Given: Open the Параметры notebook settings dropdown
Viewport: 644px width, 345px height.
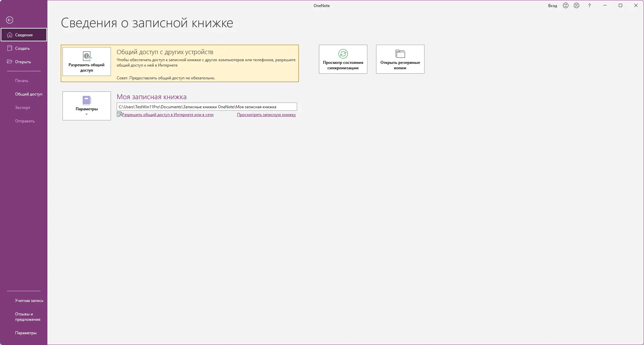Looking at the screenshot, I should [87, 106].
